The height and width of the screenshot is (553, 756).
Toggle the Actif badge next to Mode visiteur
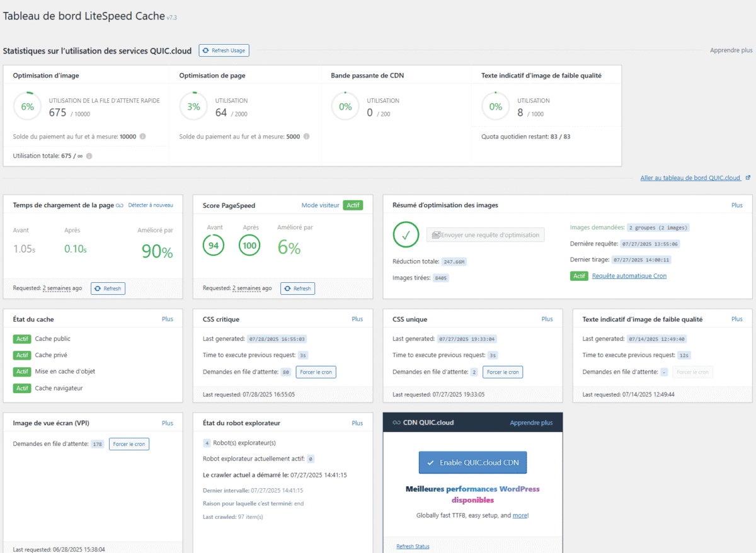pos(354,205)
